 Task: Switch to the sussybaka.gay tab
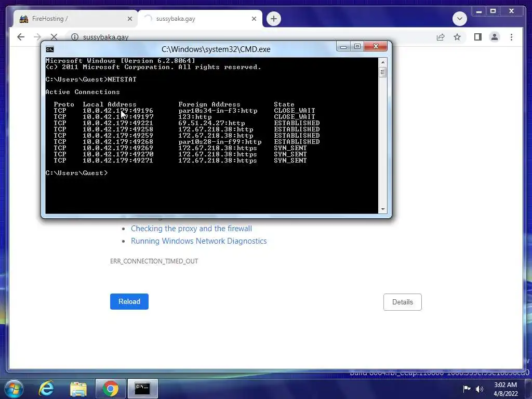200,19
